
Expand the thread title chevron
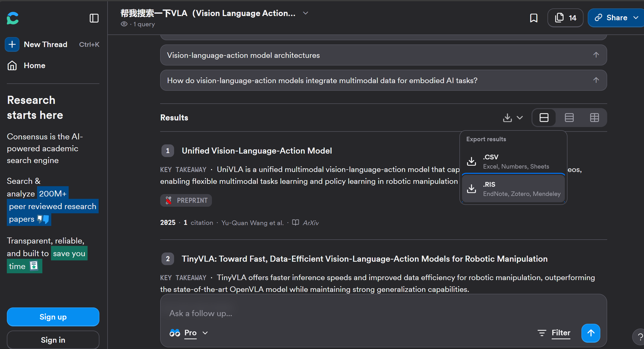(x=305, y=13)
